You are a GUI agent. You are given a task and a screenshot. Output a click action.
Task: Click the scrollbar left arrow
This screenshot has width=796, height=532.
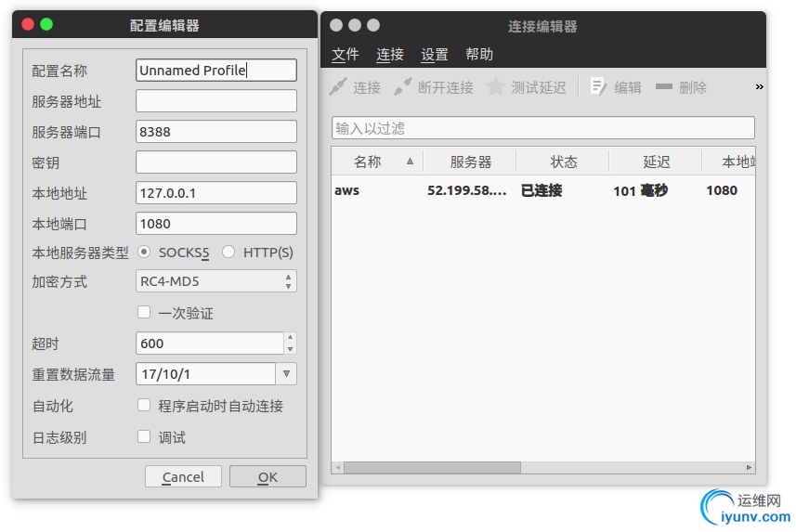(337, 467)
